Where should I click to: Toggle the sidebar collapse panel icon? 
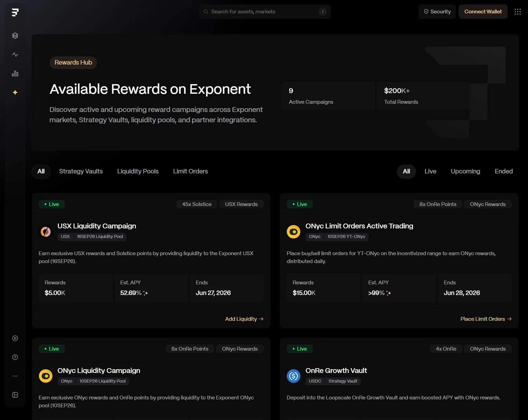point(15,395)
